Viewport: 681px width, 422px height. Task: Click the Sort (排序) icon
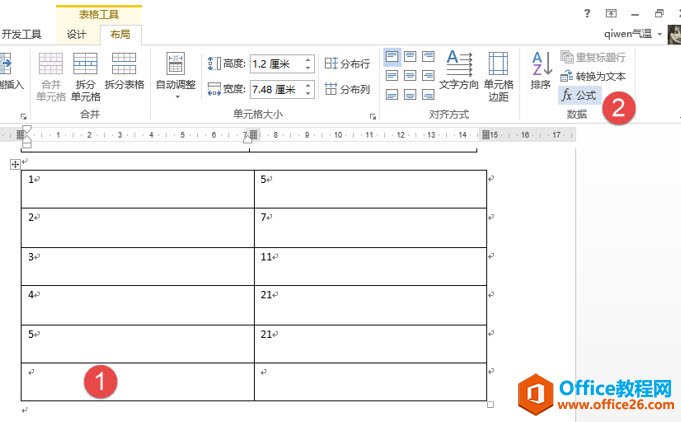tap(541, 70)
